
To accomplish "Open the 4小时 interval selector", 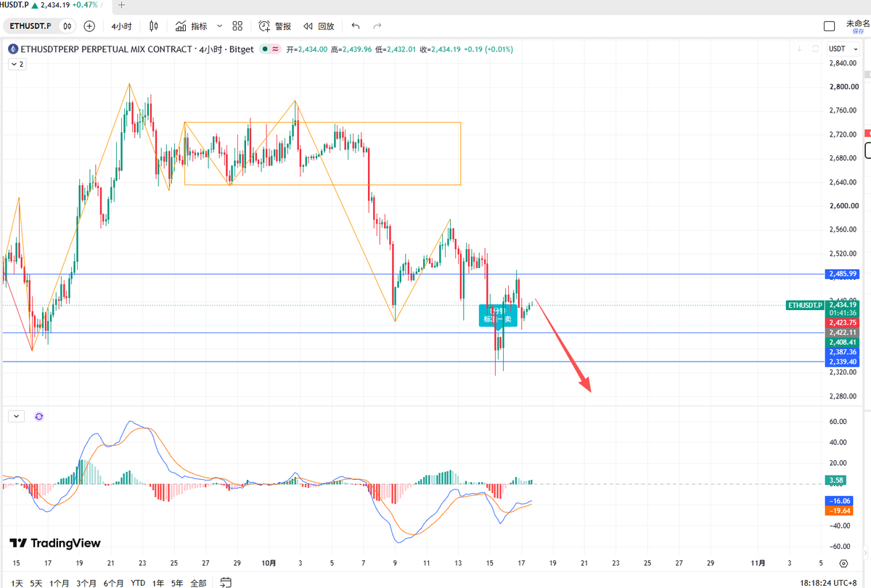I will click(x=121, y=26).
